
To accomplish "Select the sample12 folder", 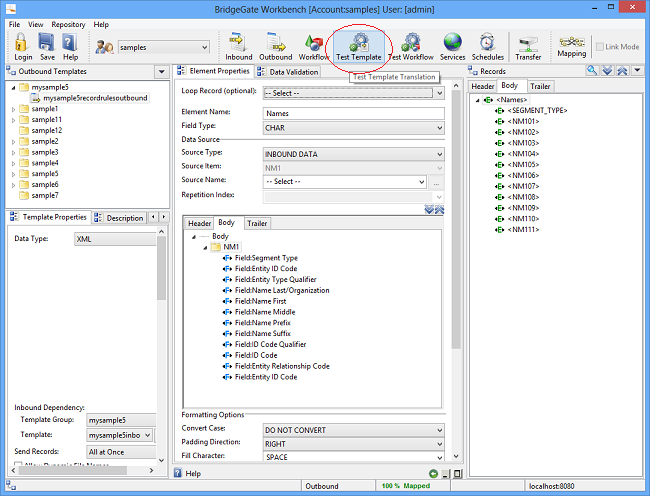I will tap(46, 131).
